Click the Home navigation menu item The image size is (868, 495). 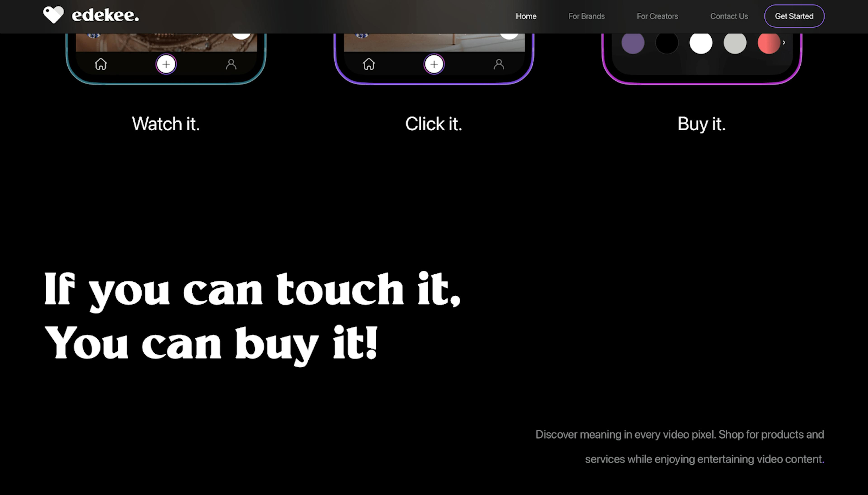point(526,16)
